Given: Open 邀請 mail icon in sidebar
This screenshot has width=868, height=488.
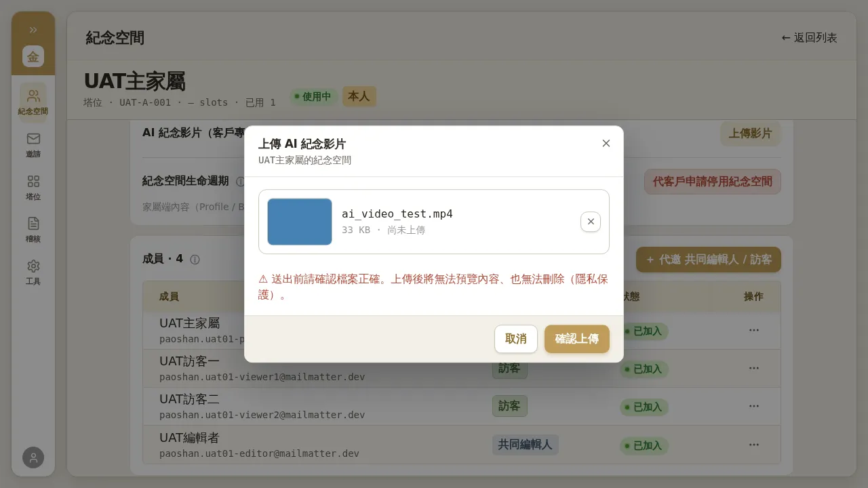Looking at the screenshot, I should coord(33,144).
